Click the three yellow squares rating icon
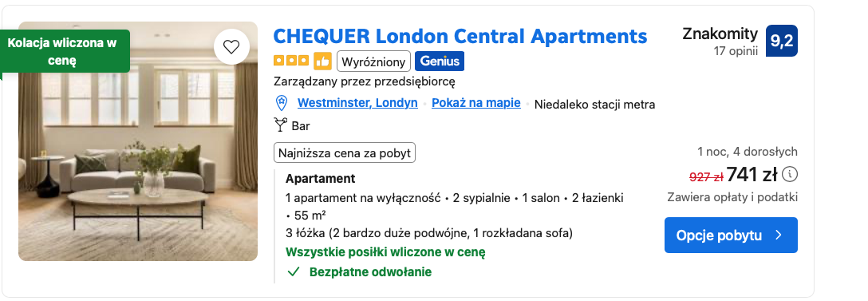Screen dimensions: 868x301 coord(291,61)
